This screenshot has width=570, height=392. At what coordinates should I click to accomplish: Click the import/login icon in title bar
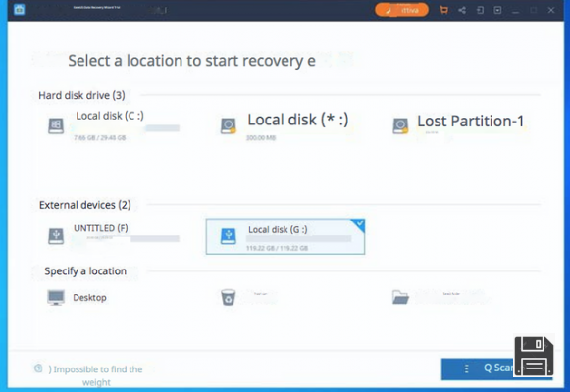[x=480, y=10]
